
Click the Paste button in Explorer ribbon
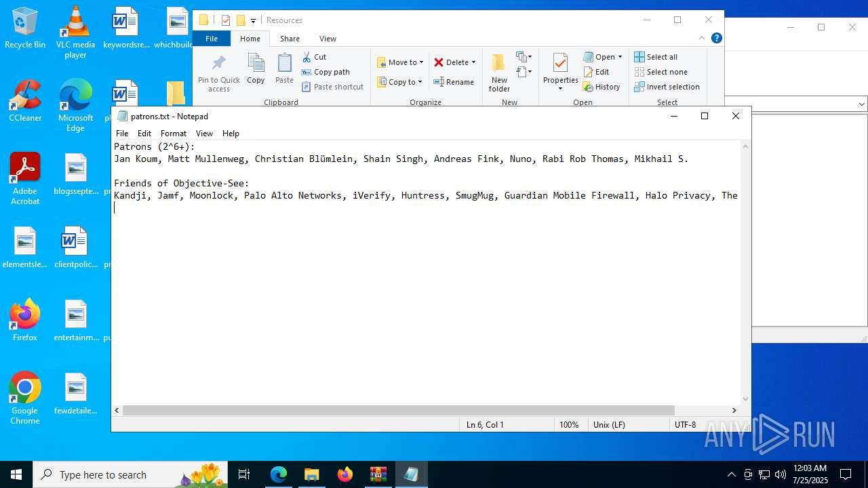[x=284, y=69]
